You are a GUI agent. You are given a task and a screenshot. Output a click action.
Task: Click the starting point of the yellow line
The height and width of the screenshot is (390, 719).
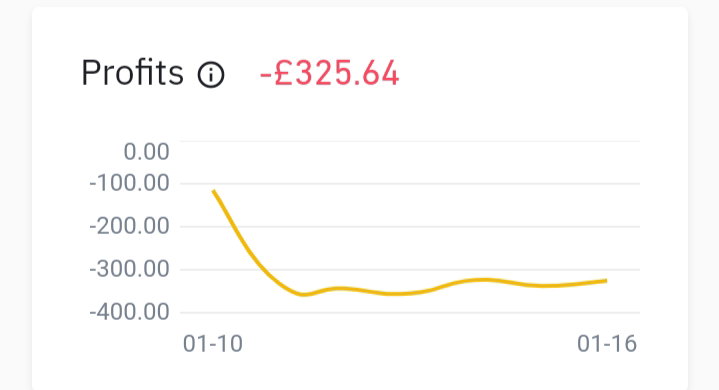tap(214, 191)
